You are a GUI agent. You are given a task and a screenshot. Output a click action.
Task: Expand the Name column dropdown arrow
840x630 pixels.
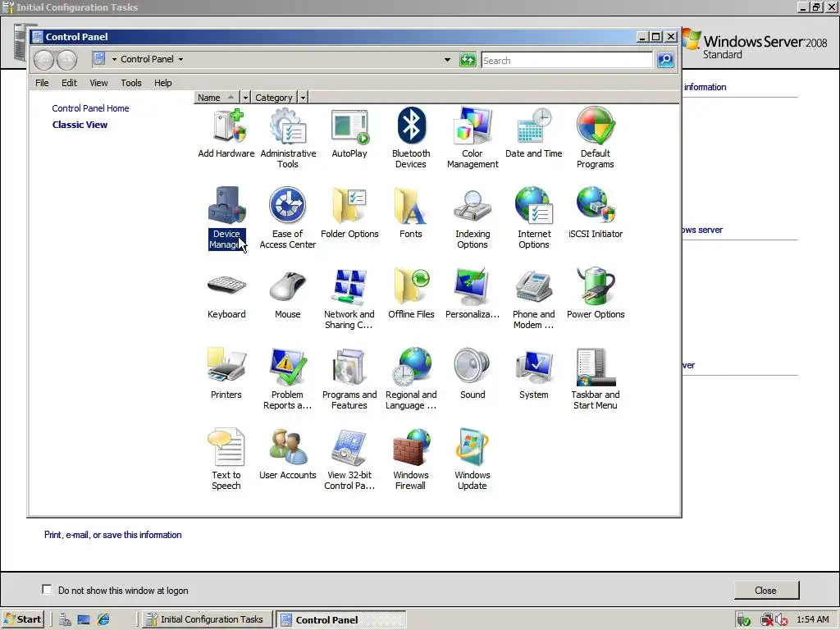(x=245, y=98)
